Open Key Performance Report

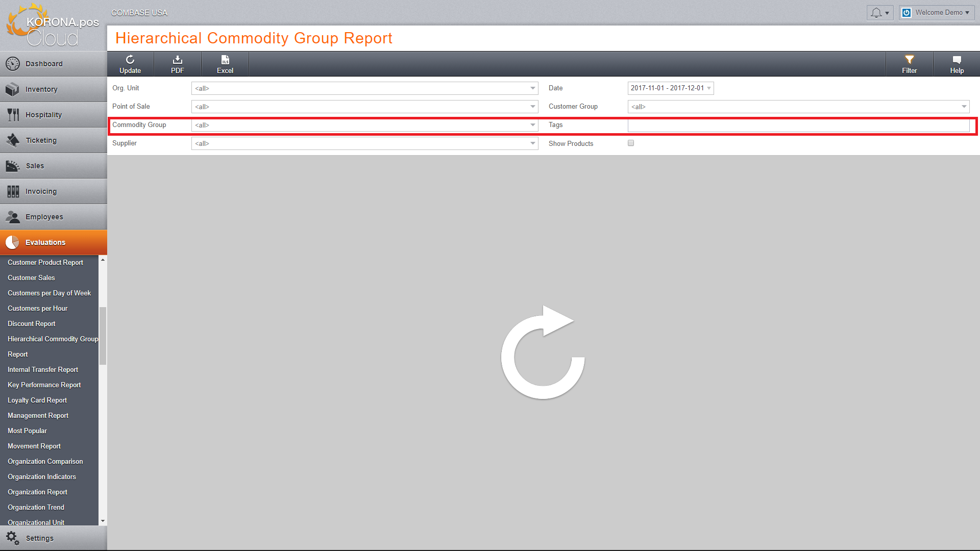(x=44, y=385)
